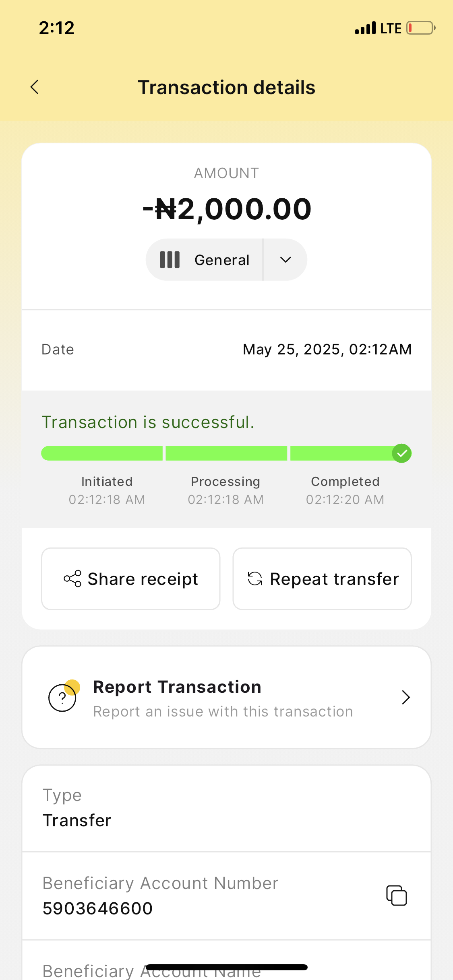
Task: Copy the beneficiary account number
Action: tap(397, 896)
